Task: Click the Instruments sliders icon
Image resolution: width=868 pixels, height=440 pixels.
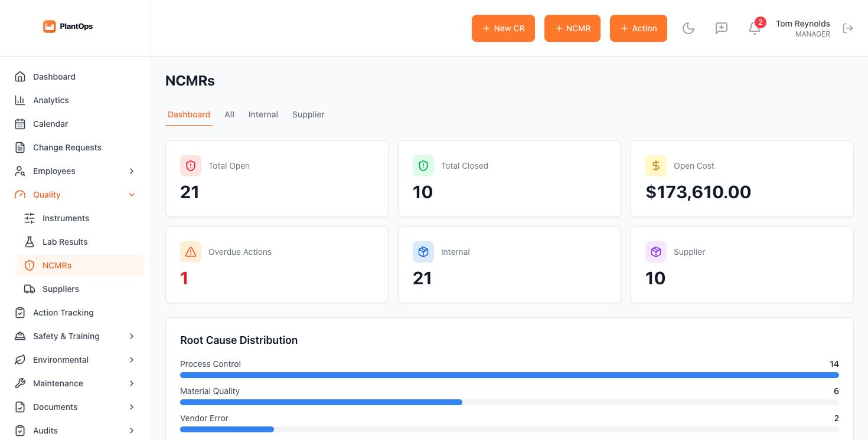Action: click(x=30, y=218)
